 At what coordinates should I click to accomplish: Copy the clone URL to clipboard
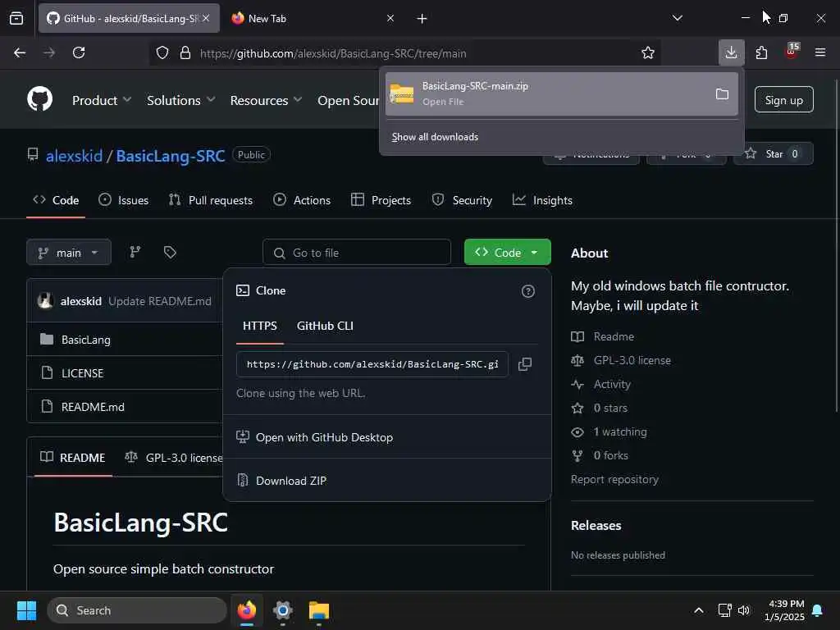pos(525,364)
